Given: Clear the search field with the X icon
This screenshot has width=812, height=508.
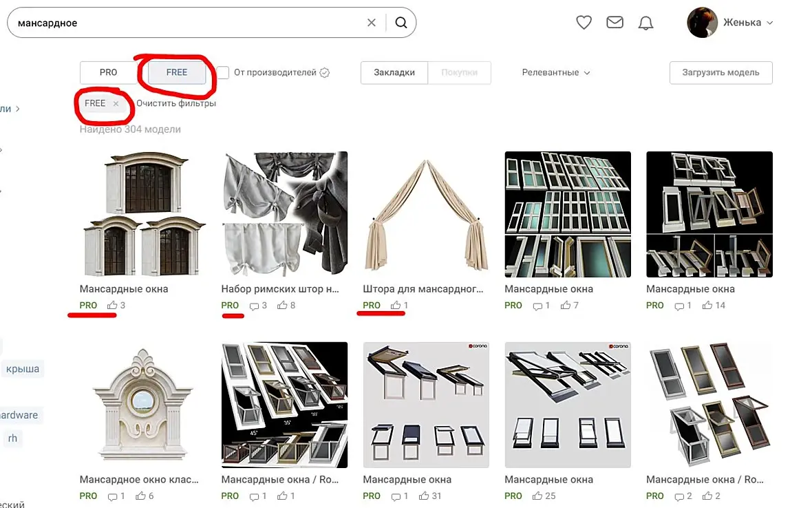Looking at the screenshot, I should pos(372,23).
